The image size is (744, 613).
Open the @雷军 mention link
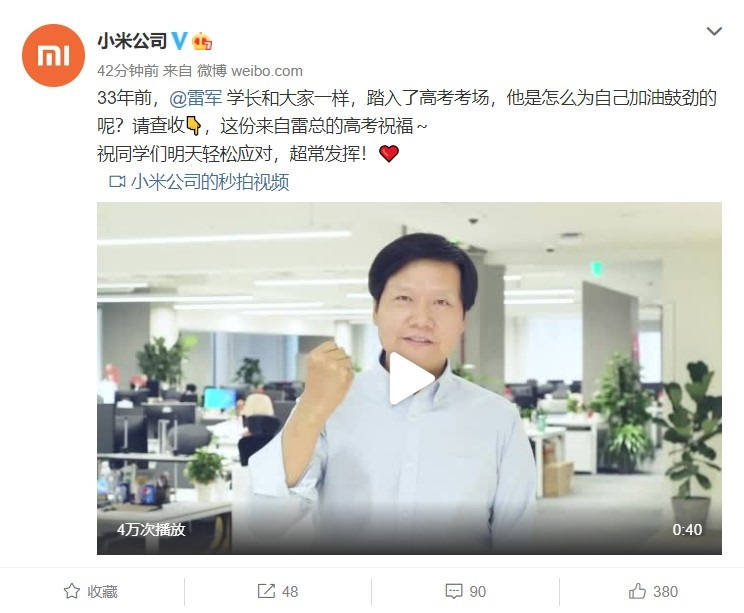click(195, 98)
